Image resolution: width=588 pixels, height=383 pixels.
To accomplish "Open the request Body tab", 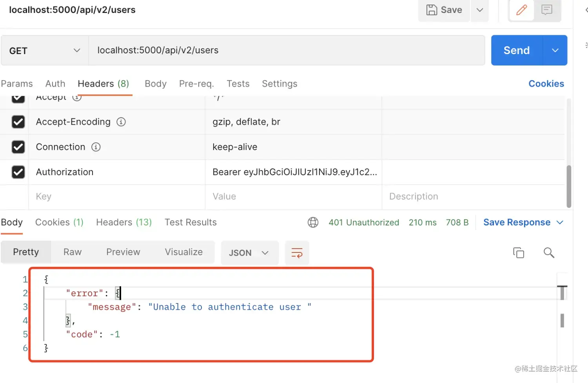I will click(x=156, y=84).
